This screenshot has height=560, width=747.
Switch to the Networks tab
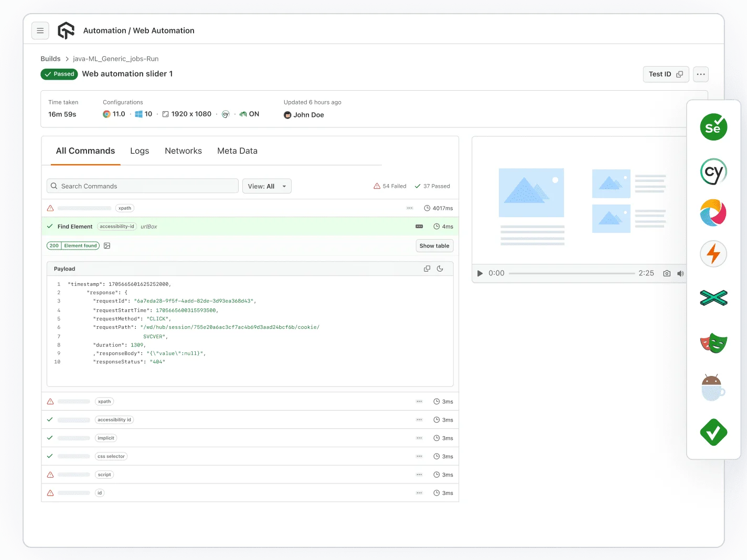[x=183, y=151]
